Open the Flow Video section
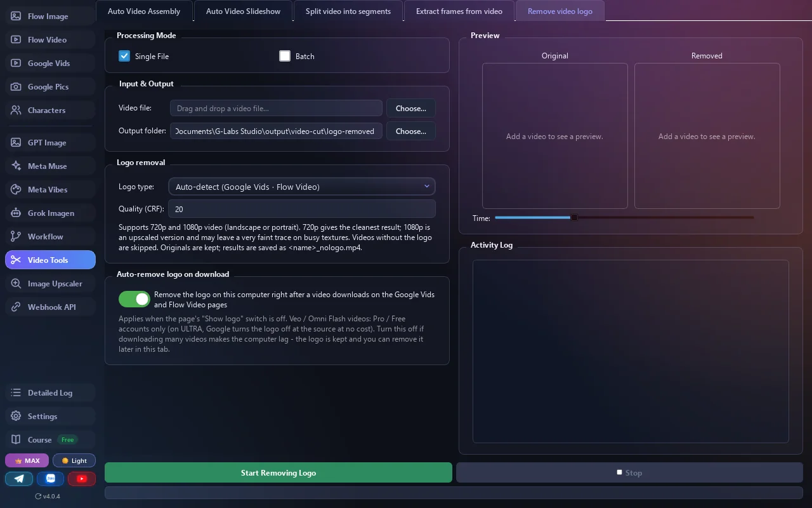The height and width of the screenshot is (508, 812). 50,40
